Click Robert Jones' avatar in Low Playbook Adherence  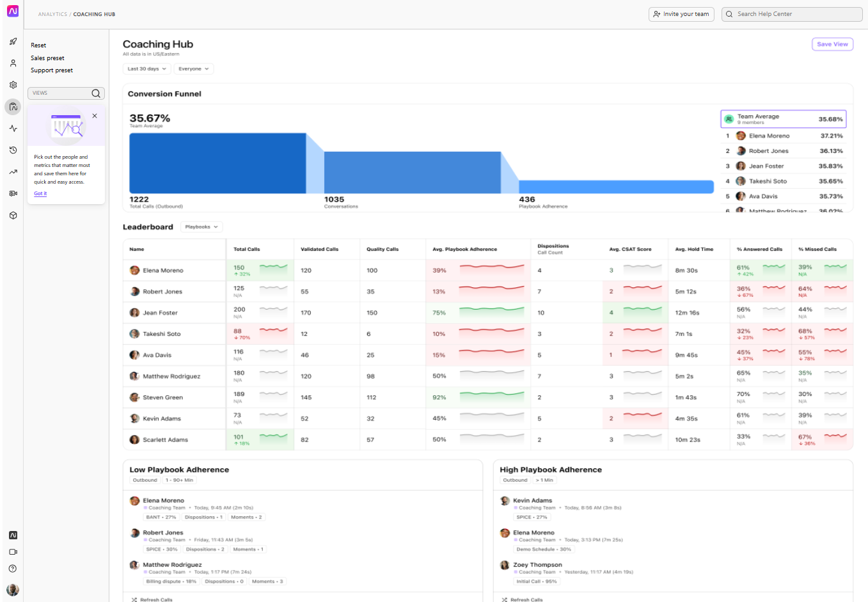pyautogui.click(x=134, y=533)
